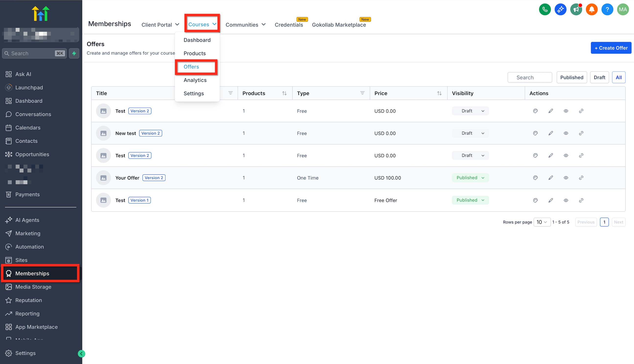Screen dimensions: 634x364
Task: Copy link icon for Your Offer row
Action: pyautogui.click(x=581, y=178)
